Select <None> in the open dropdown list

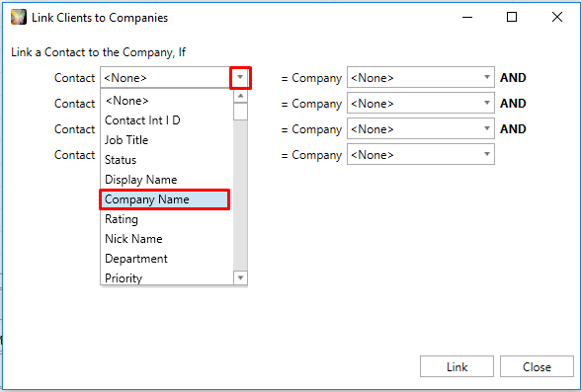pyautogui.click(x=167, y=101)
